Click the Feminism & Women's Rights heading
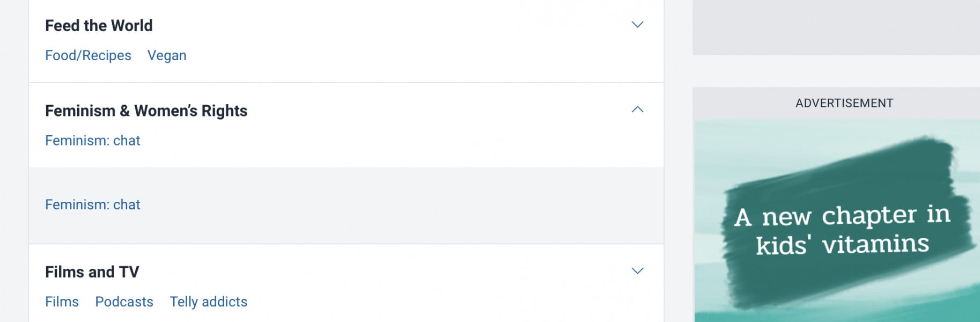The image size is (980, 322). click(x=146, y=111)
